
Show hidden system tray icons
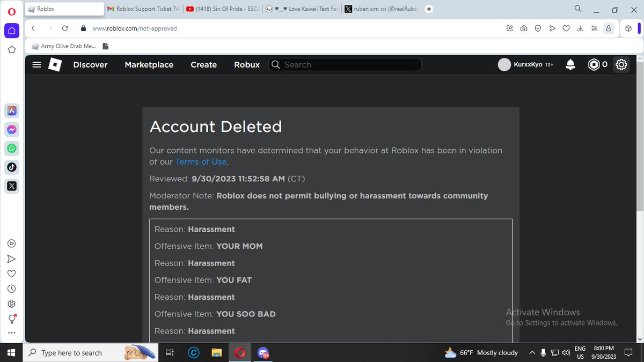click(532, 353)
